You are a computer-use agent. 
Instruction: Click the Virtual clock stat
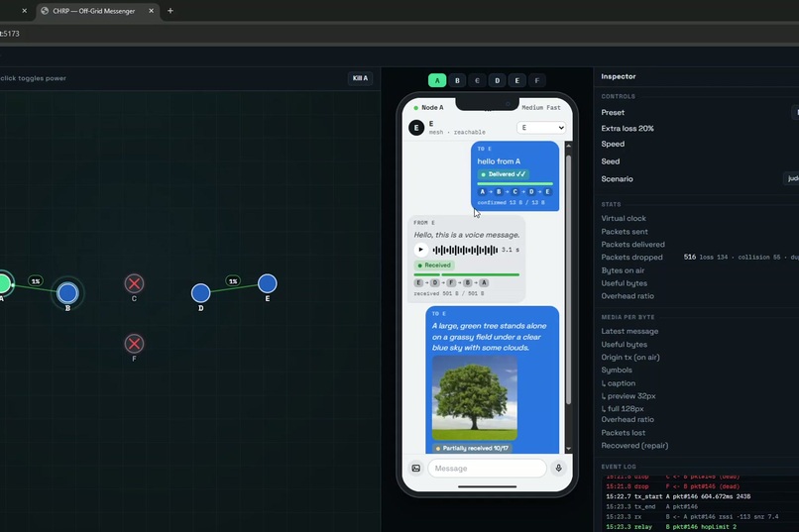coord(624,218)
